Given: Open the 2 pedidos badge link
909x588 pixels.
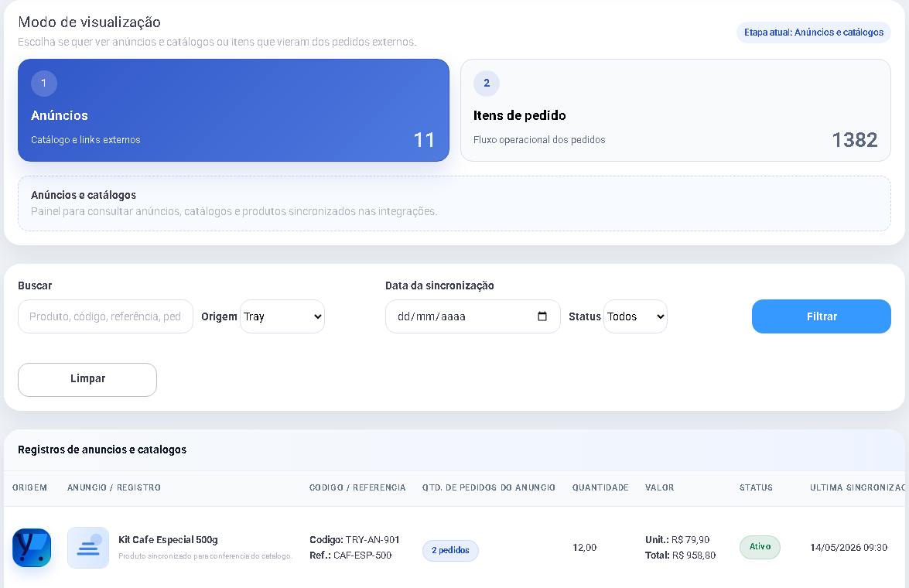Looking at the screenshot, I should [x=450, y=550].
